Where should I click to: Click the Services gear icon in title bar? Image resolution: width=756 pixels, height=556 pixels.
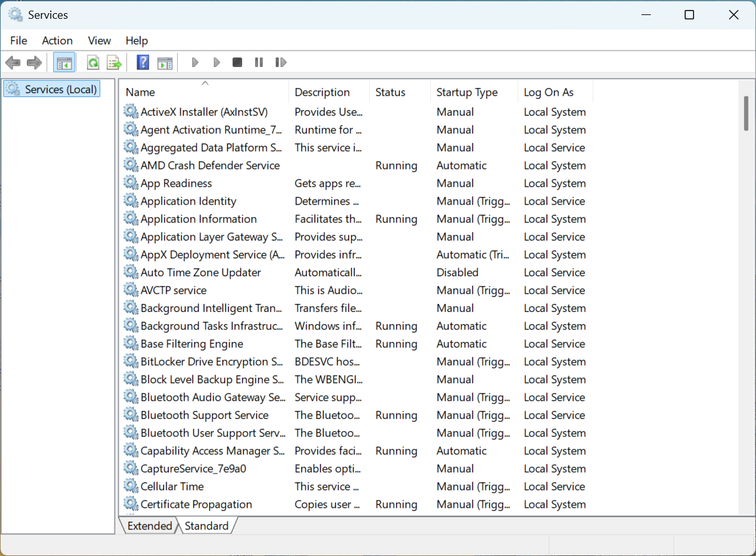[15, 14]
